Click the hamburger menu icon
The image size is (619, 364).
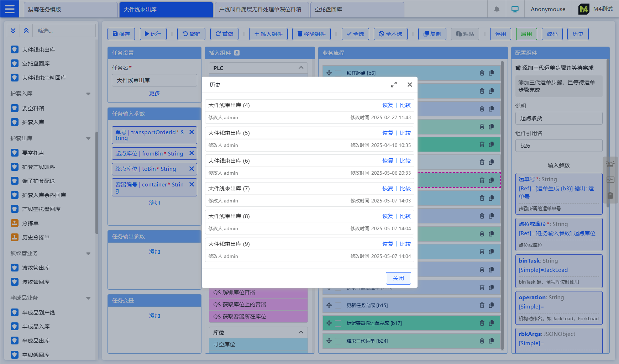coord(10,9)
